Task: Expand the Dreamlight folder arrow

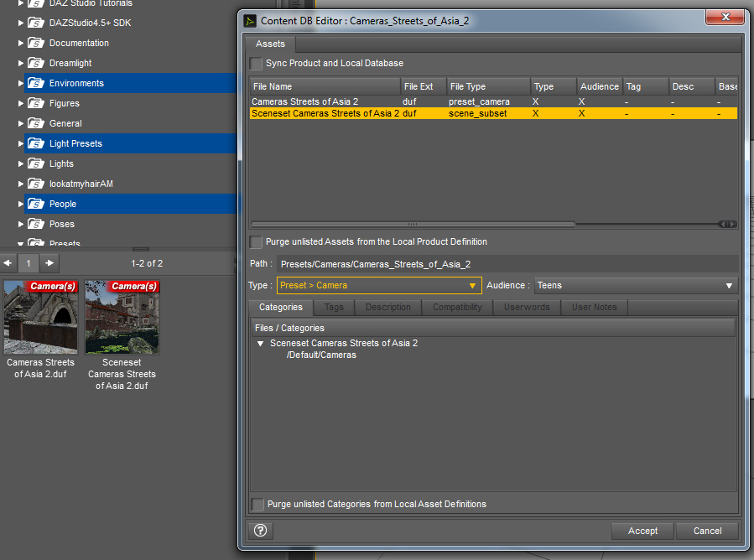Action: (21, 63)
